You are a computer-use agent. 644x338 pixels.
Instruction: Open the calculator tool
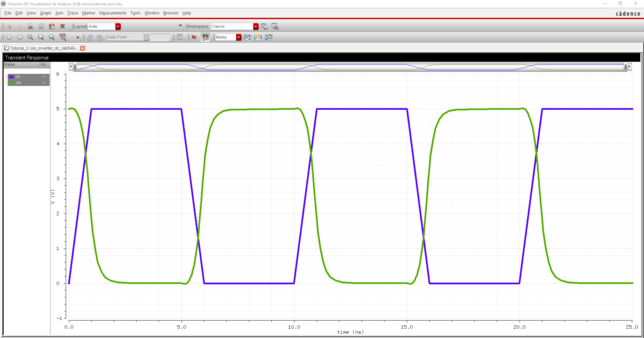tap(180, 37)
